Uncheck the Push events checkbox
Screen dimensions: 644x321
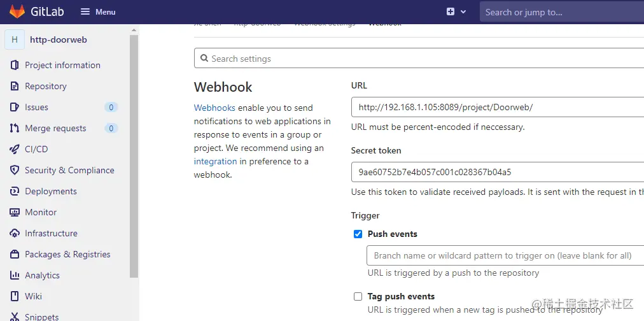coord(358,234)
